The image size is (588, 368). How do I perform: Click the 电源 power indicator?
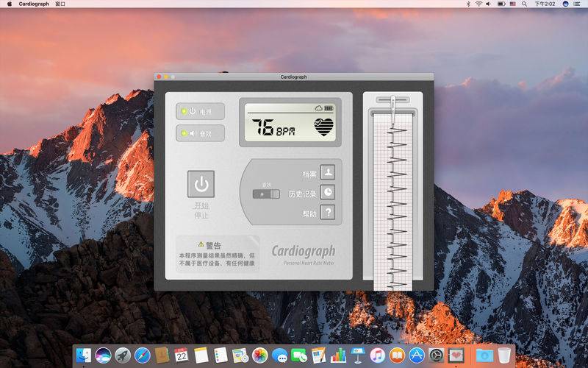[x=200, y=112]
